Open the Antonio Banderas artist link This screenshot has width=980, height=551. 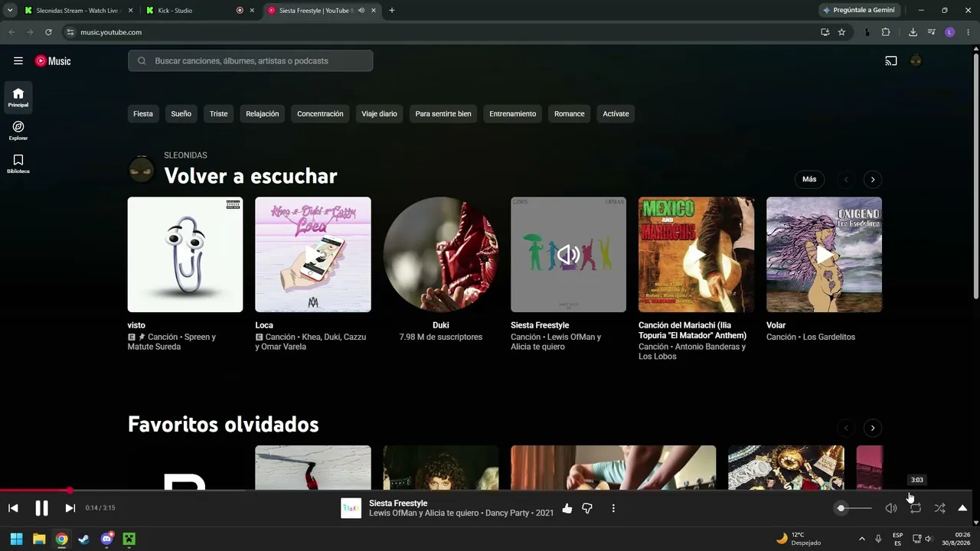pyautogui.click(x=706, y=347)
